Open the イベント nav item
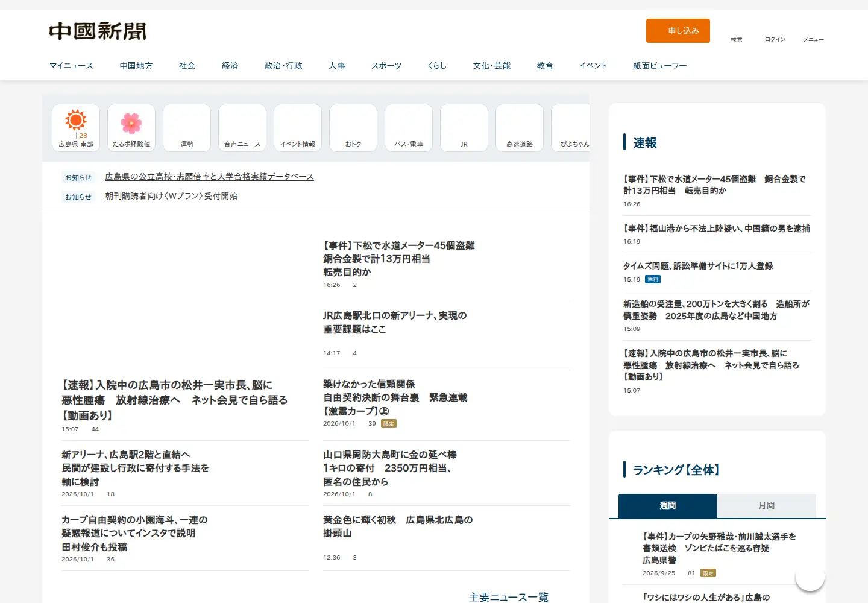The image size is (868, 603). 593,66
